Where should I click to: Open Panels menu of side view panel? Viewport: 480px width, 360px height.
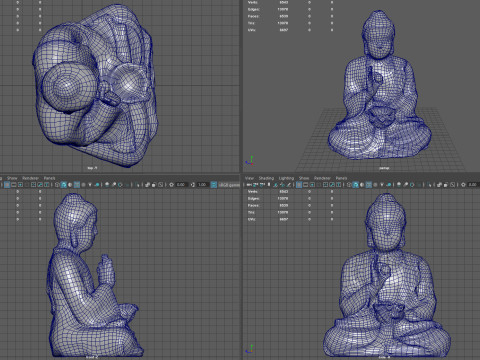click(49, 178)
